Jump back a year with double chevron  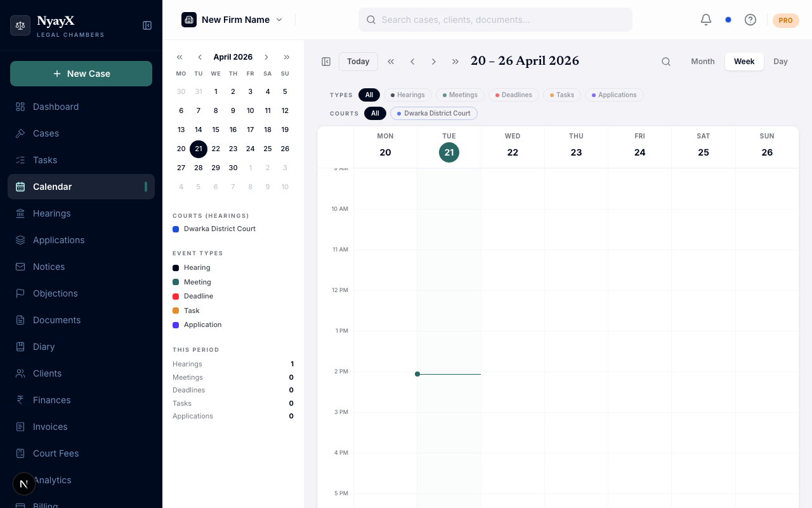[x=180, y=57]
